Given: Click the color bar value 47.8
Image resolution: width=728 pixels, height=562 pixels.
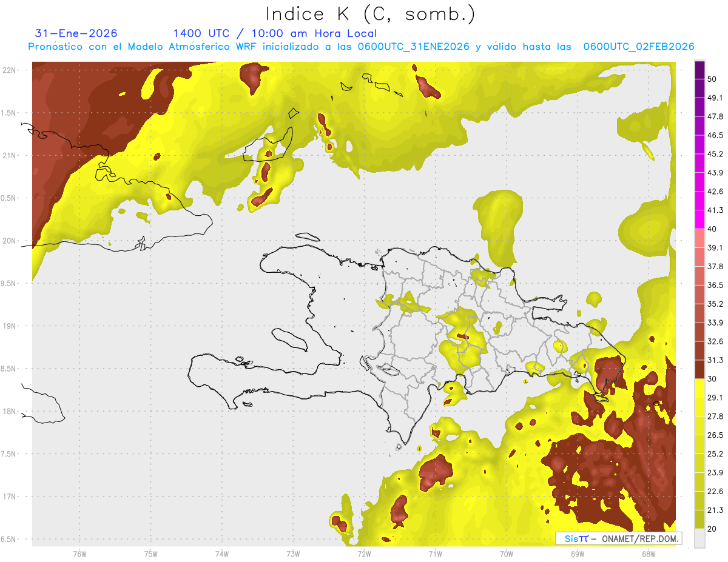Looking at the screenshot, I should coord(715,116).
